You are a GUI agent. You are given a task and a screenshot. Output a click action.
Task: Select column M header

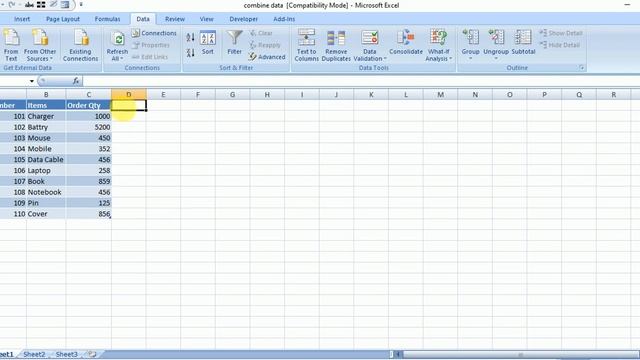[440, 95]
